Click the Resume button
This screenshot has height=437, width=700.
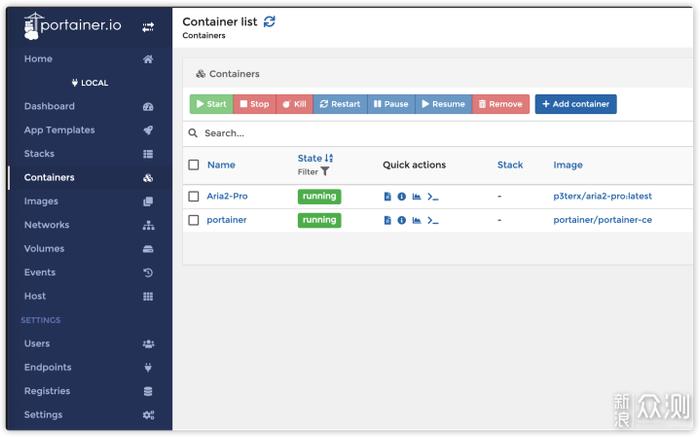coord(444,104)
